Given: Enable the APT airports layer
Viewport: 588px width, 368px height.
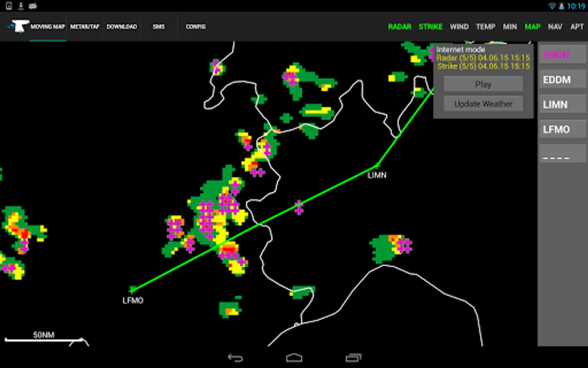Looking at the screenshot, I should (577, 27).
